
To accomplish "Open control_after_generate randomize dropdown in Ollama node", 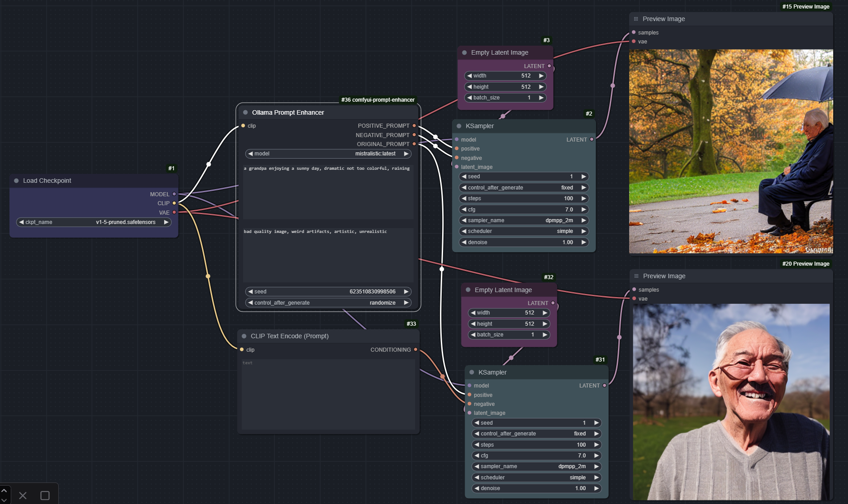I will tap(328, 303).
